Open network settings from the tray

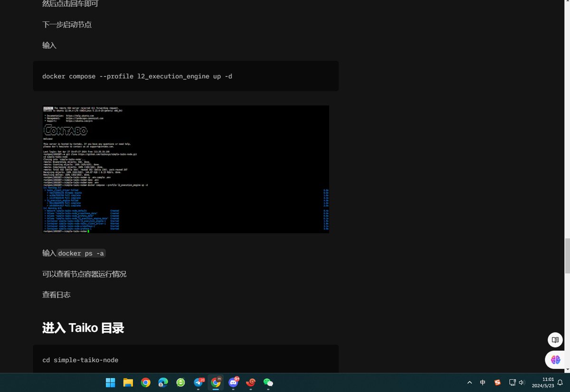(513, 382)
